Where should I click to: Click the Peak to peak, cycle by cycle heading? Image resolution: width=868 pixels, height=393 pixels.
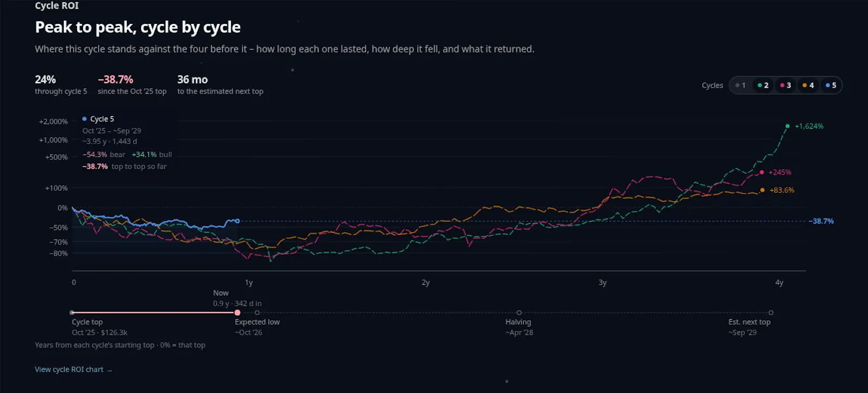[x=138, y=27]
